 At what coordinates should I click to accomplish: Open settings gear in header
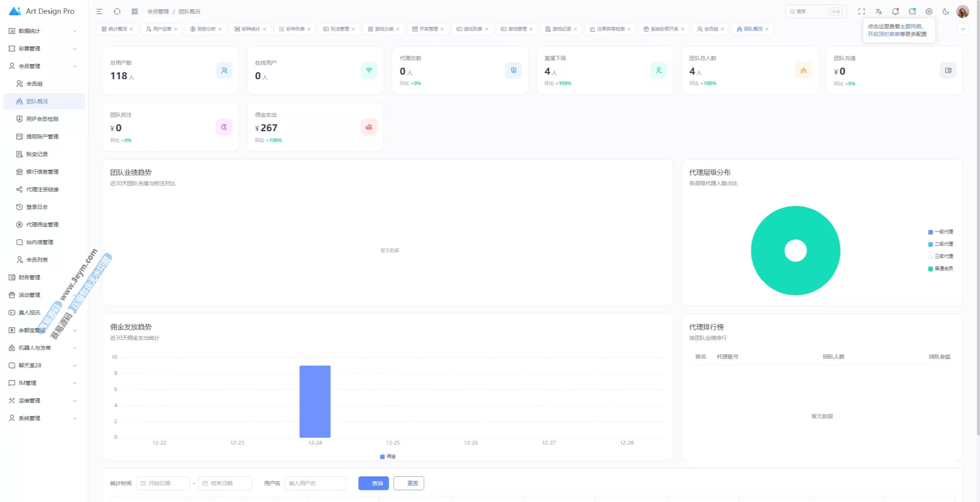point(929,11)
